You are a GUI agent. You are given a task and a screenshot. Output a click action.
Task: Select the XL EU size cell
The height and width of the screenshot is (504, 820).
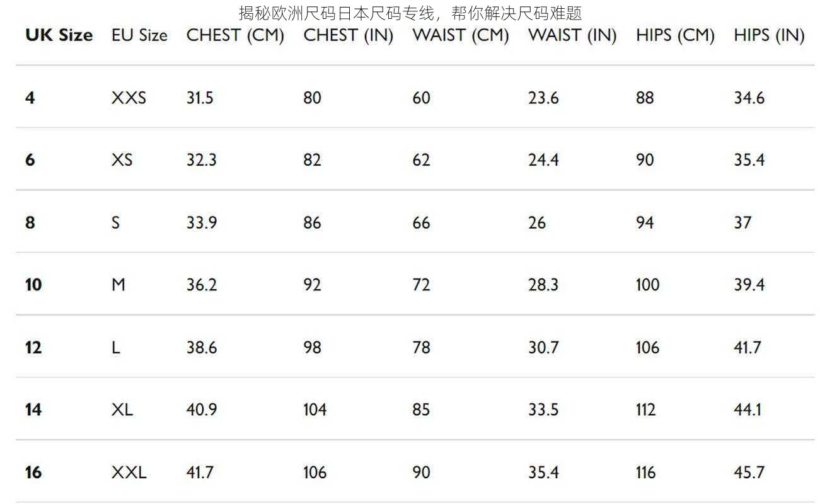pos(122,409)
